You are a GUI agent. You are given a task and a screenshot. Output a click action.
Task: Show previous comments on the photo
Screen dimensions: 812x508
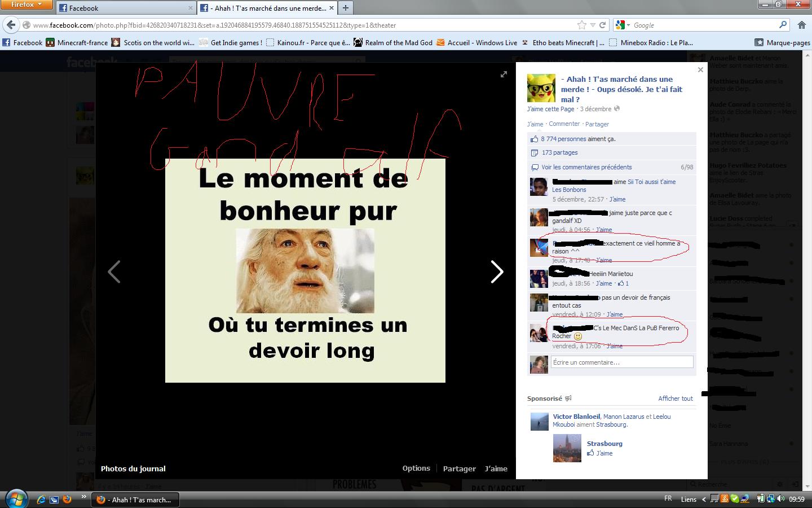click(x=586, y=167)
